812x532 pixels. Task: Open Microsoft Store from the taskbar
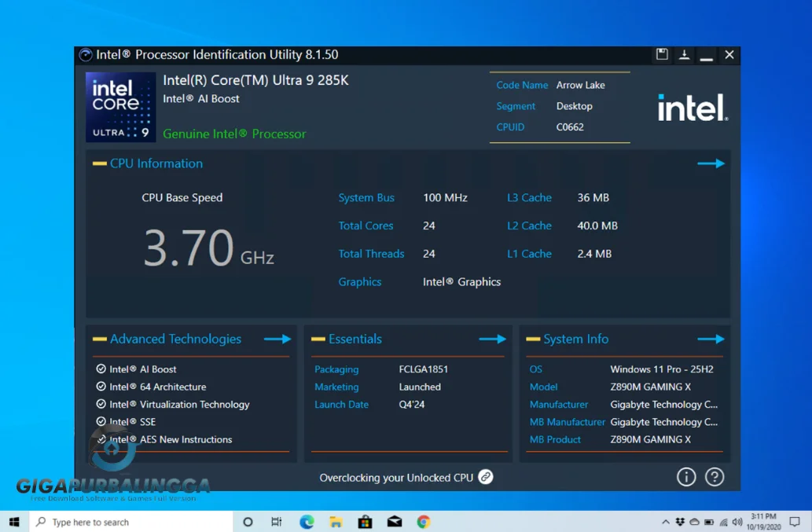(x=365, y=522)
